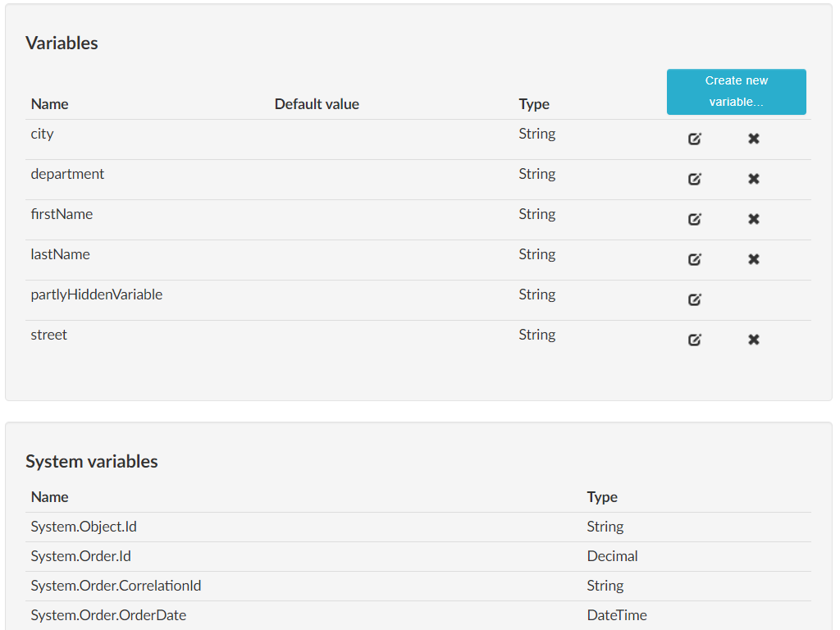Edit the partlyHiddenVariable entry
The image size is (840, 630).
[695, 299]
